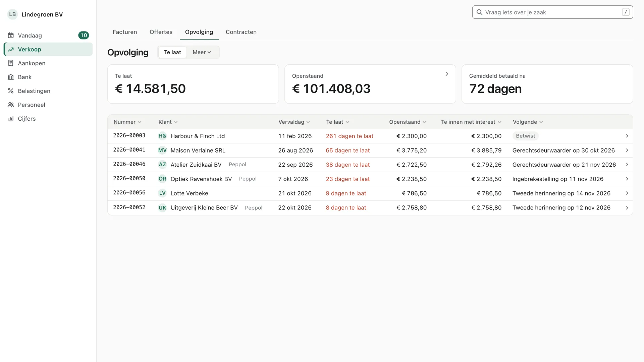Sort by the Openstaand column header
644x362 pixels.
click(408, 122)
